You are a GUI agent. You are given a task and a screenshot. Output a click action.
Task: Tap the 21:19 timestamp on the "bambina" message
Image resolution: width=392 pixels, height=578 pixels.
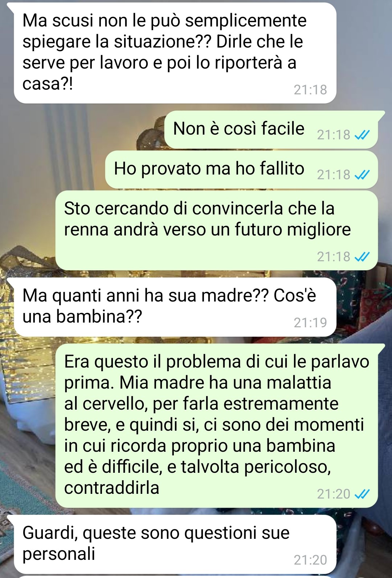[x=310, y=323]
